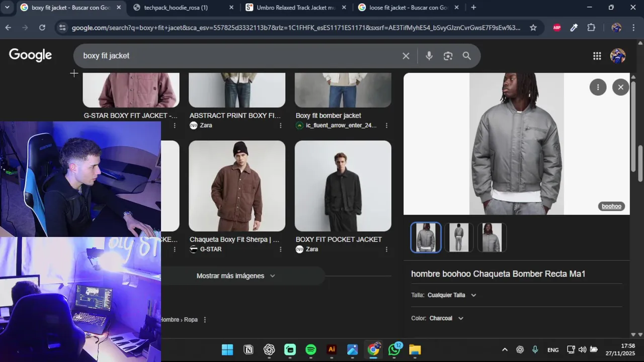Open the black Boxy Fit Pocket Jacket image
This screenshot has width=644, height=362.
click(343, 186)
